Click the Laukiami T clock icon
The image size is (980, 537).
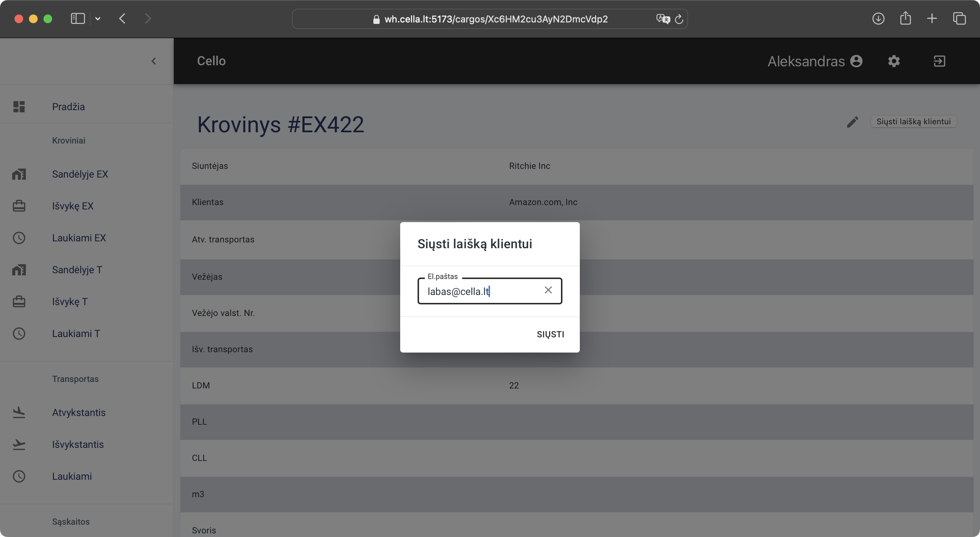pos(19,333)
